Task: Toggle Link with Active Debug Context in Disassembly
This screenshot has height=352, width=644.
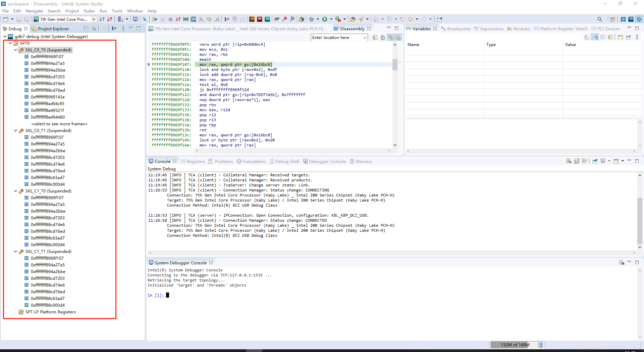Action: pyautogui.click(x=391, y=38)
